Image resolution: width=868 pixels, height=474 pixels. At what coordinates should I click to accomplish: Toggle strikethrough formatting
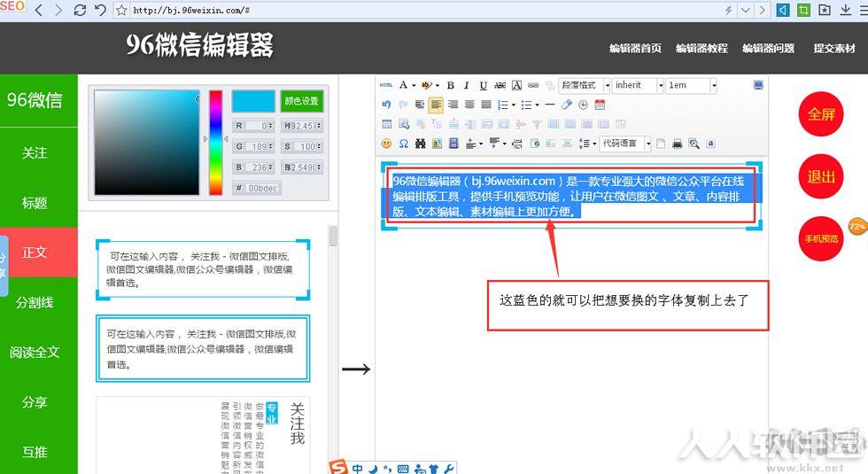[500, 85]
